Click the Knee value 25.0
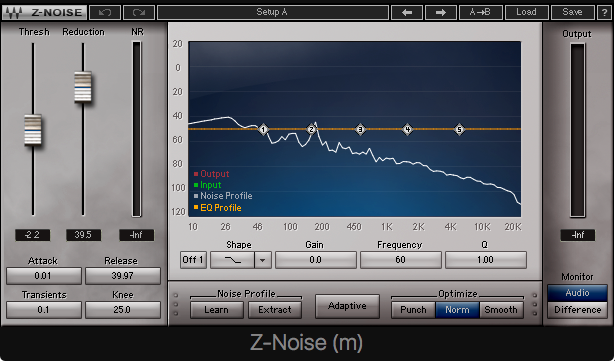This screenshot has height=361, width=615. click(x=123, y=310)
